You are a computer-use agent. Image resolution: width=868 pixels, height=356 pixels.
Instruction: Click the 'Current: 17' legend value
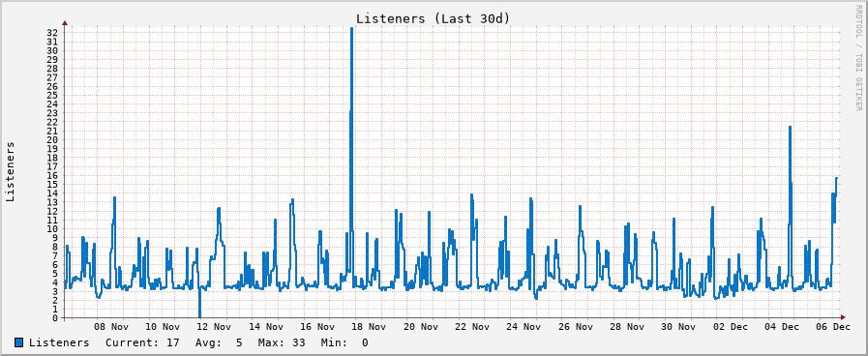[142, 342]
